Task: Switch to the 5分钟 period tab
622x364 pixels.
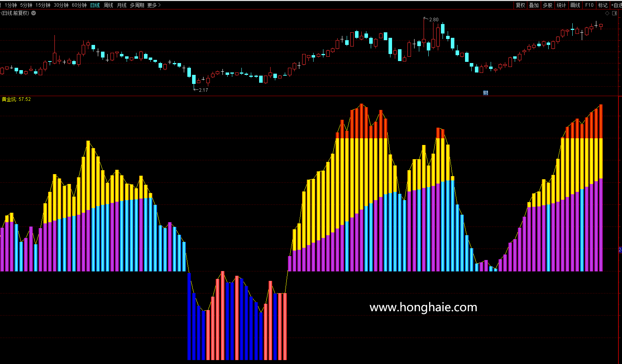Action: pyautogui.click(x=26, y=5)
